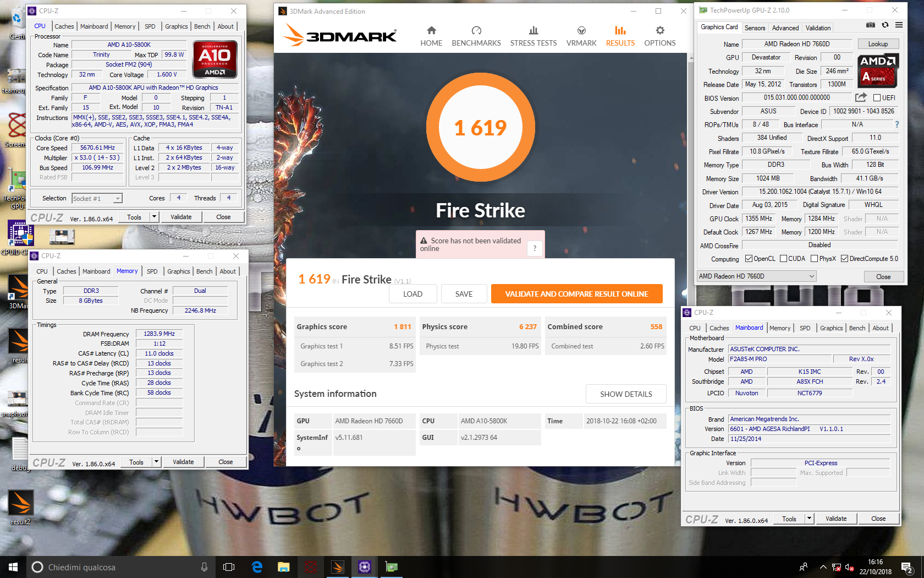Click the Close button in GPU-Z

coord(883,276)
